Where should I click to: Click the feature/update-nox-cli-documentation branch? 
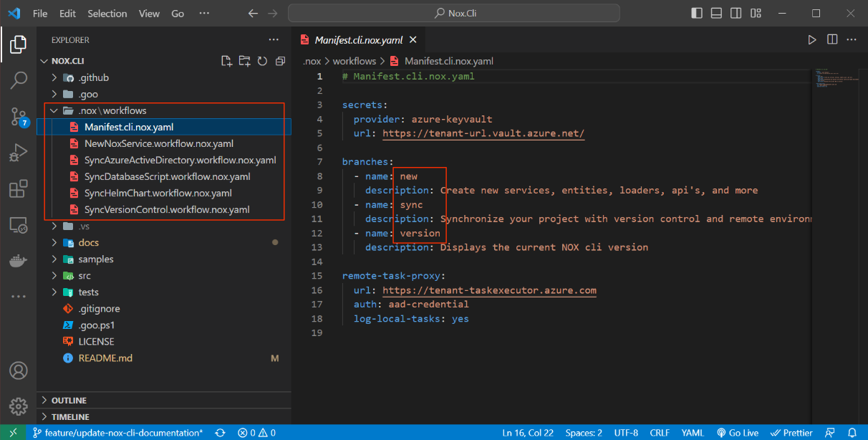point(117,433)
